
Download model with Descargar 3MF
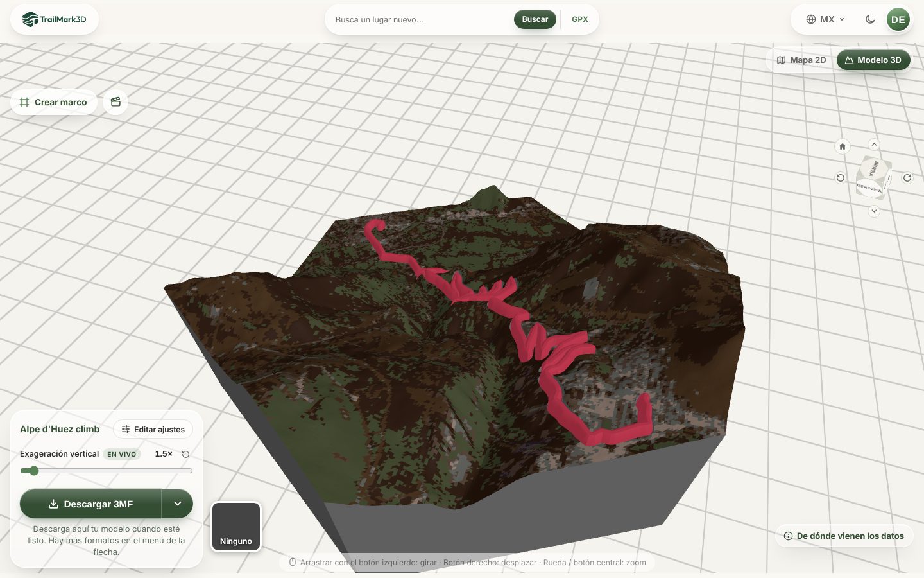coord(90,504)
